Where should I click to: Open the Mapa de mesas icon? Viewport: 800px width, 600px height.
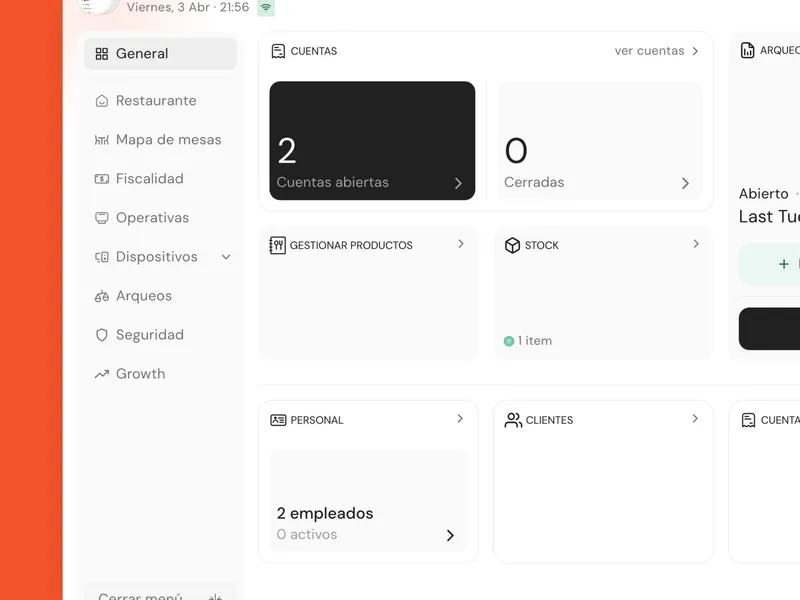pos(102,140)
